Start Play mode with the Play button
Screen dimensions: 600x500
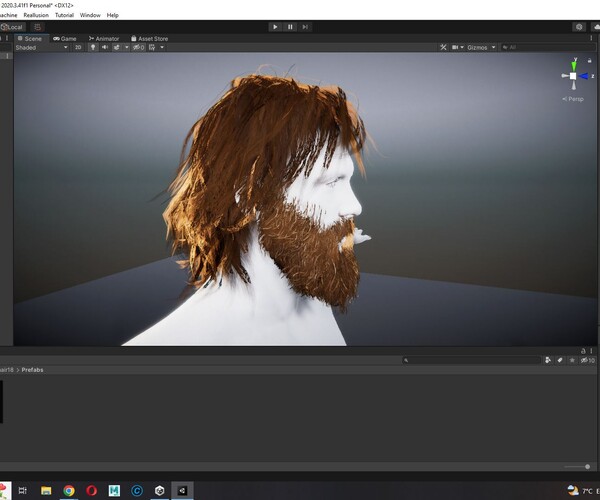275,27
